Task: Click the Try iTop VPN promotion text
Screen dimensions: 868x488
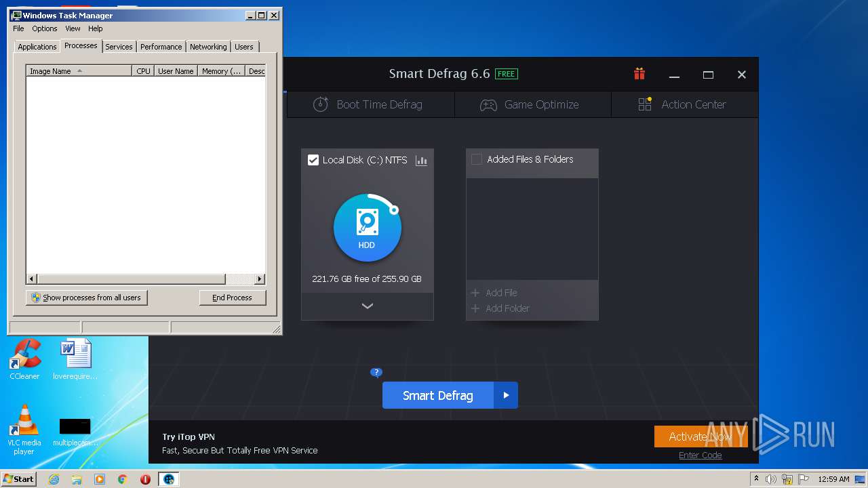Action: (189, 437)
